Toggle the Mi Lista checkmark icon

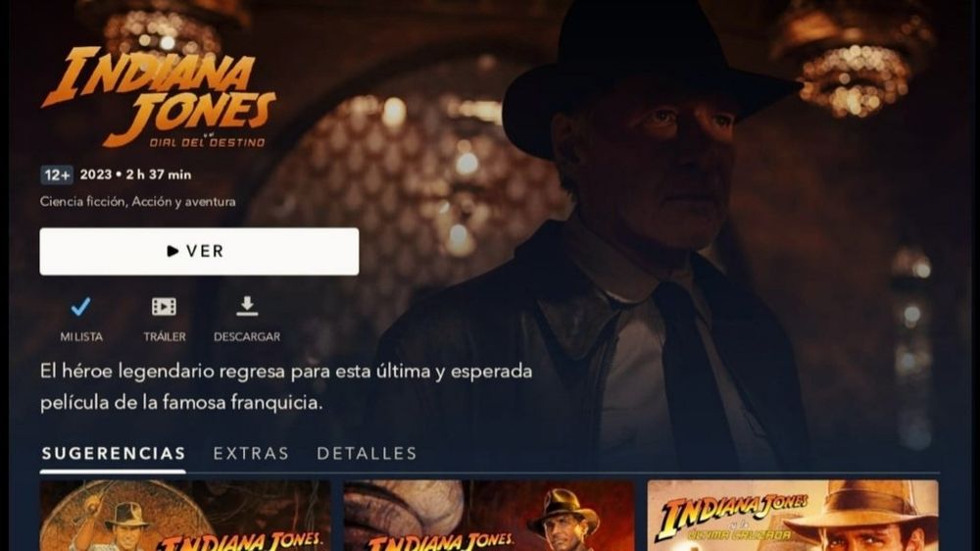point(80,307)
